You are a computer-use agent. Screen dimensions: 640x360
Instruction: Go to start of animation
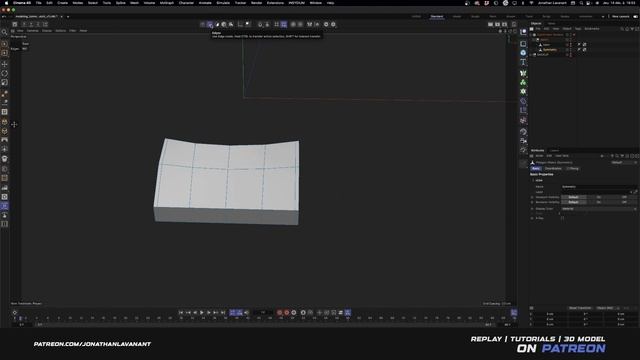pos(181,313)
